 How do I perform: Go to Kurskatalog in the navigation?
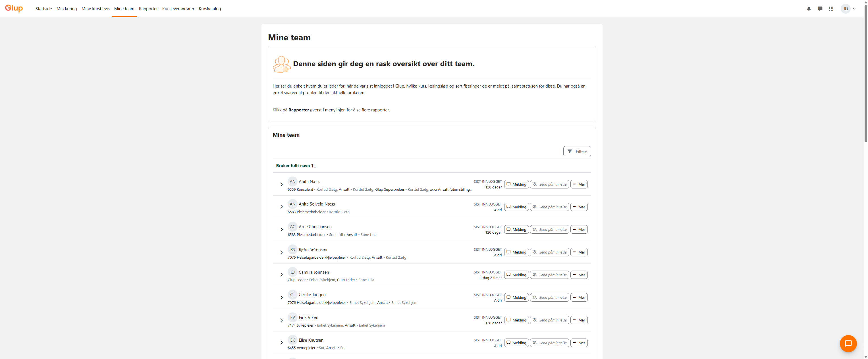pos(209,9)
